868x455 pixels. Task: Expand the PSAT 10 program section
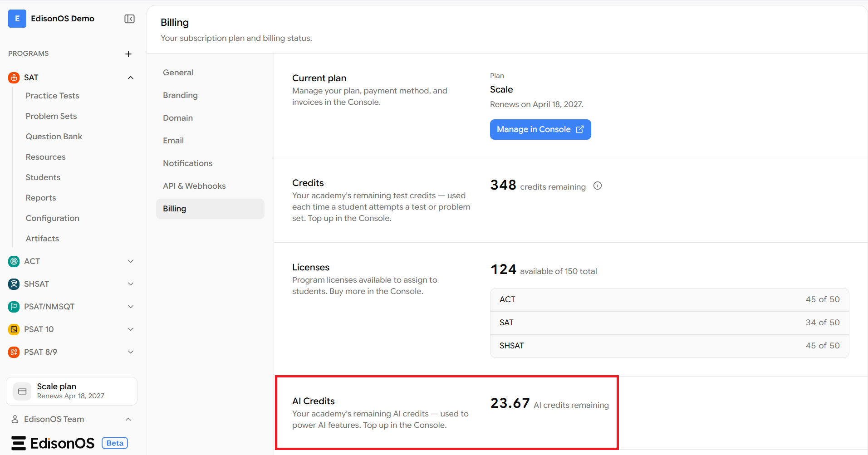131,329
